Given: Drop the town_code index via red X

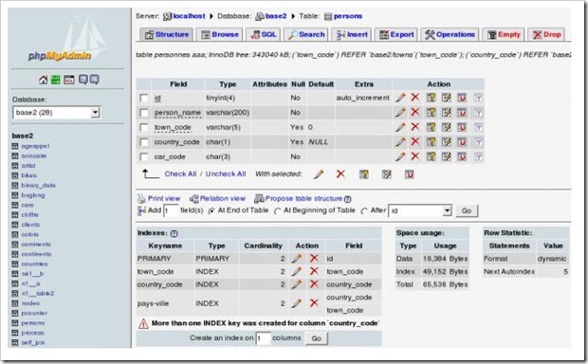Looking at the screenshot, I should pos(314,271).
